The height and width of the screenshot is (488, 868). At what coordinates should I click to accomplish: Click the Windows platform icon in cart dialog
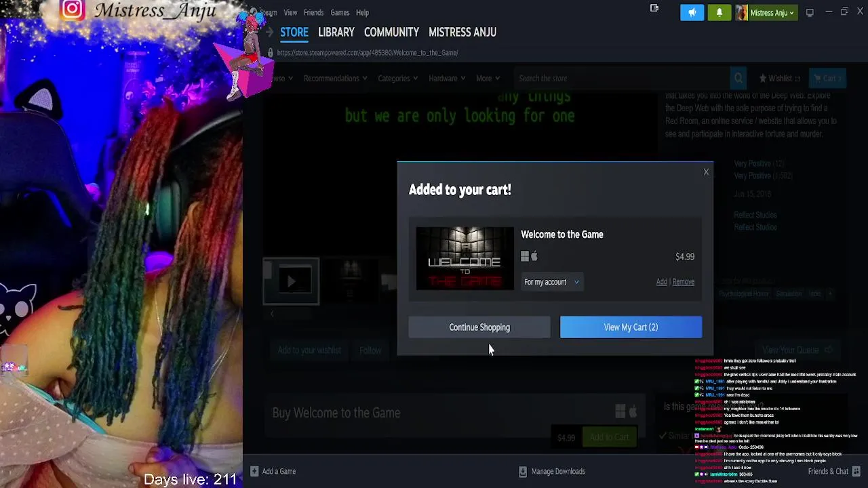525,256
